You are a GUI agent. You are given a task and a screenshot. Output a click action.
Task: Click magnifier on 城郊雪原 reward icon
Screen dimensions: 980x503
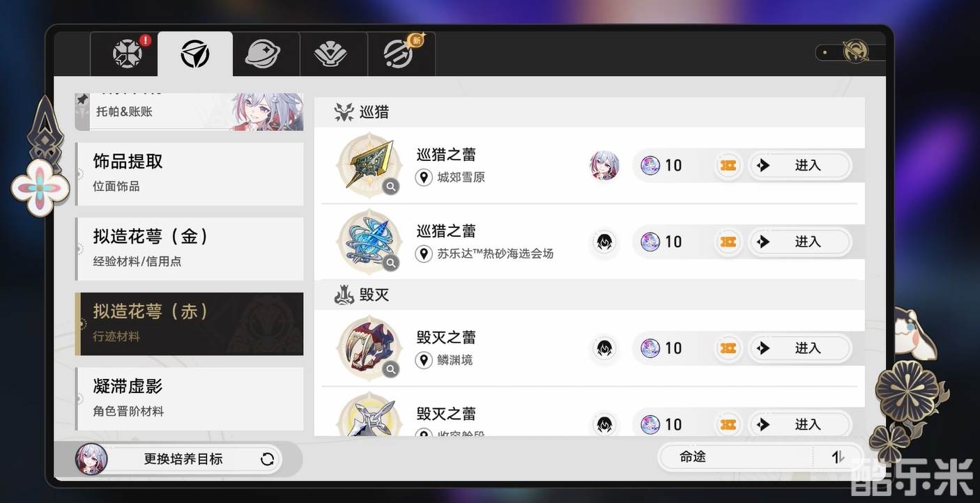pos(391,187)
